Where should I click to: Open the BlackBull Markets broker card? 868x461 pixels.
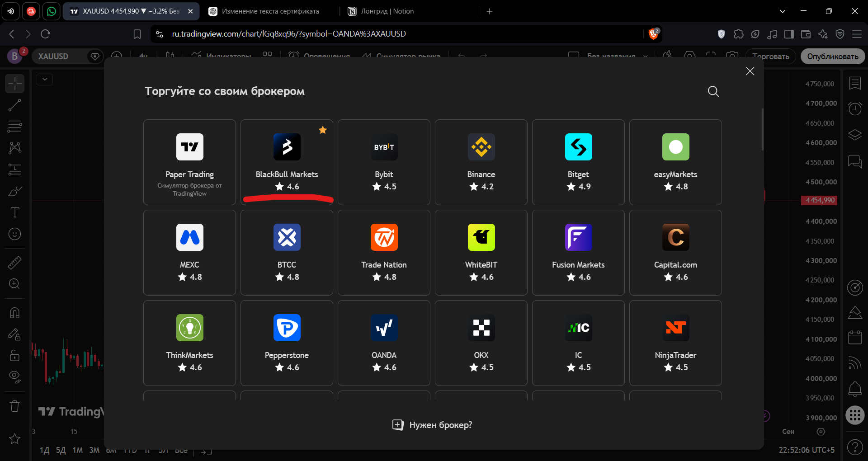pos(287,162)
